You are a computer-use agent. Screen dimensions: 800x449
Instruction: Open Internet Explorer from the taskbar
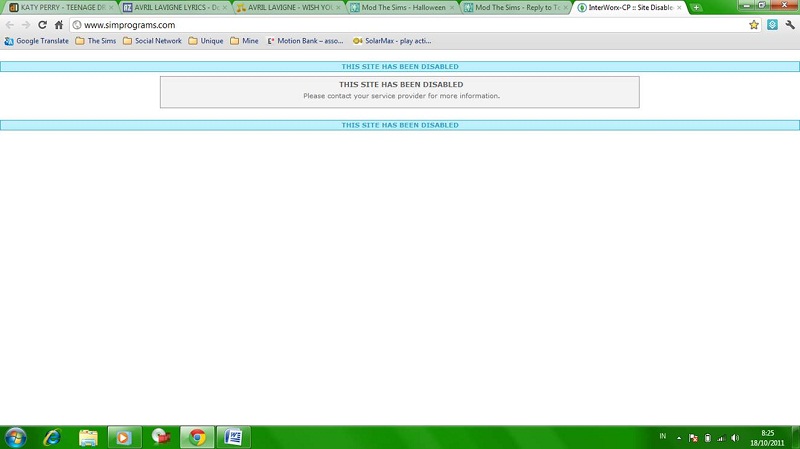pyautogui.click(x=52, y=437)
